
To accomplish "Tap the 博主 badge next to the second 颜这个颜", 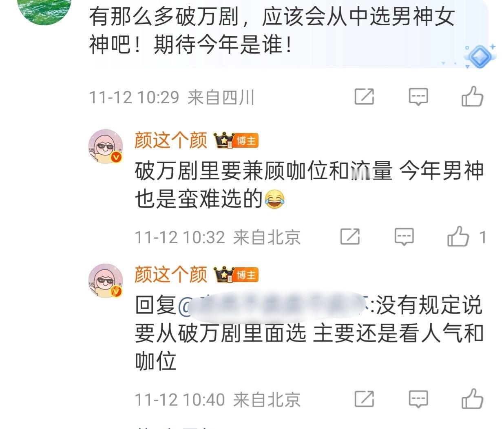I will [x=247, y=275].
